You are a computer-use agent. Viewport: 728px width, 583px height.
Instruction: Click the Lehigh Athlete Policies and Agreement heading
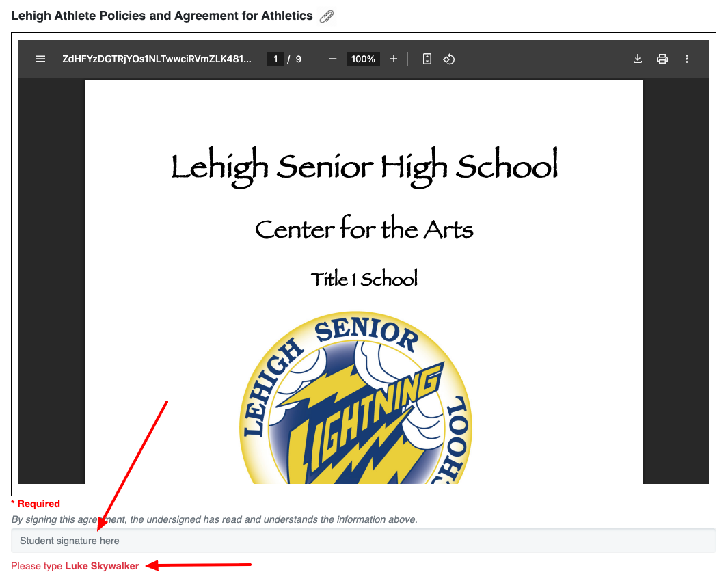[161, 16]
